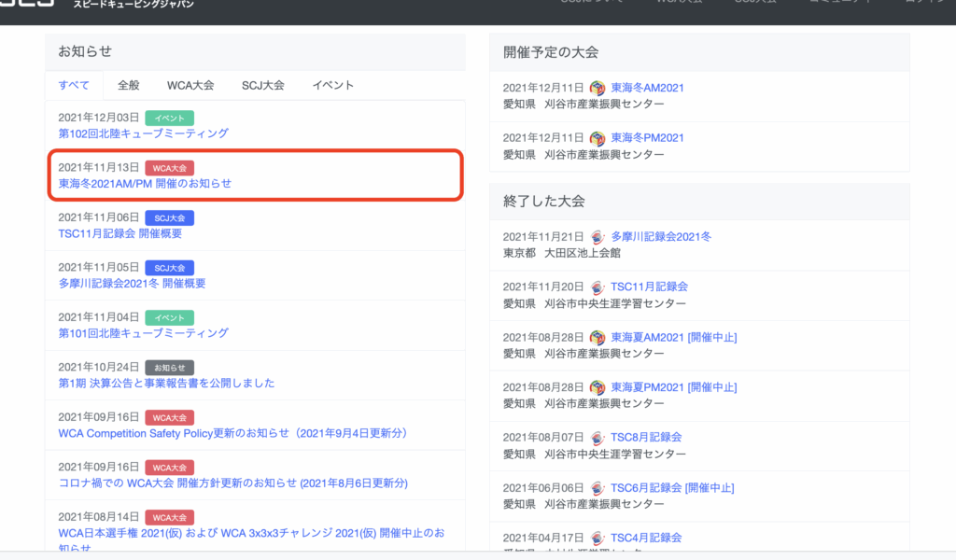
Task: Click the green イベント badge dated 2021年12月03日
Action: (169, 118)
